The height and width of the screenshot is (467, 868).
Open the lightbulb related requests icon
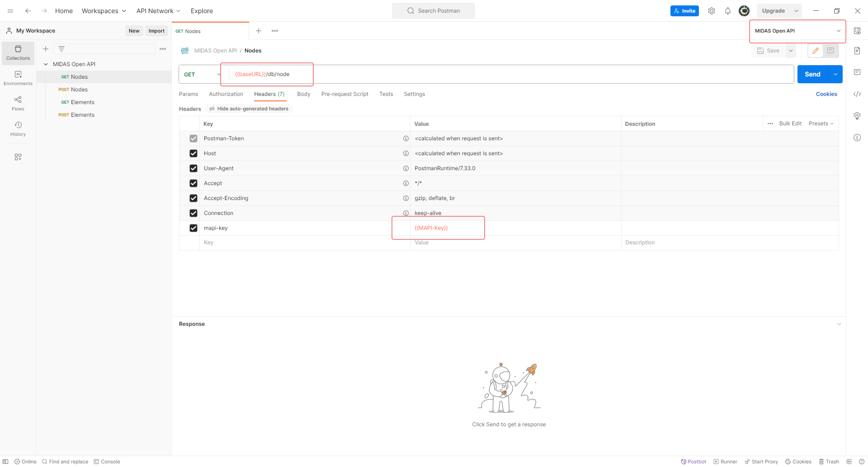tap(857, 116)
